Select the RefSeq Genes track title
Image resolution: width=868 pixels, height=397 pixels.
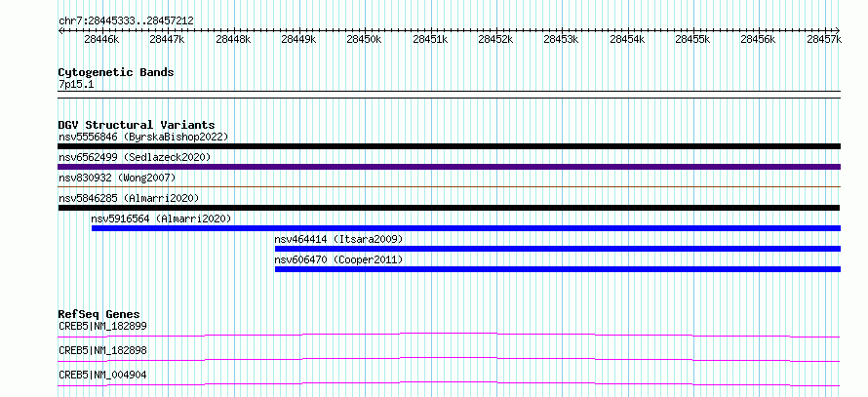[99, 314]
